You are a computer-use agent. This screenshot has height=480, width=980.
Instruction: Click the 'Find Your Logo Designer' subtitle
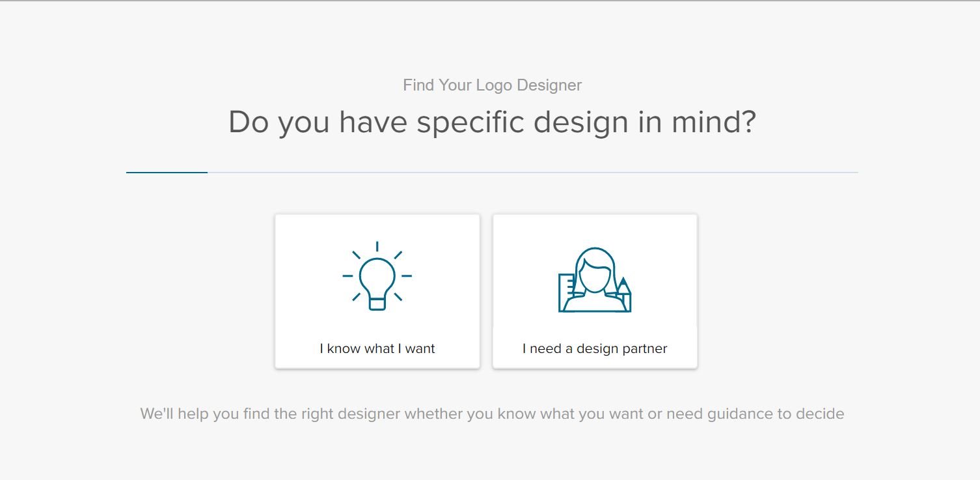(492, 85)
